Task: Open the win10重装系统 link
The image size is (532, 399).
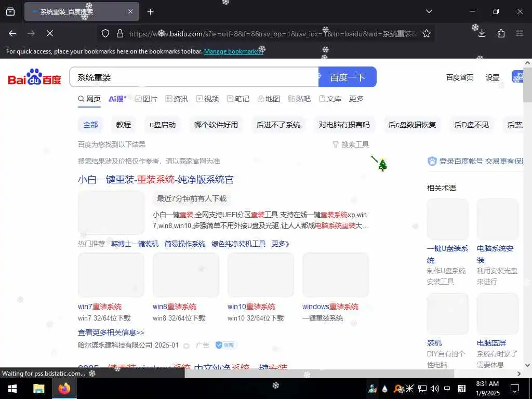Action: tap(251, 307)
